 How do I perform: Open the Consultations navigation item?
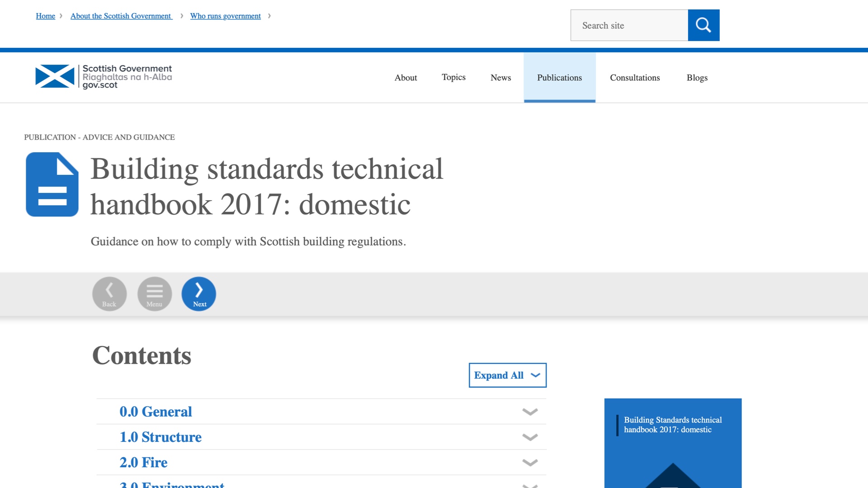tap(635, 78)
